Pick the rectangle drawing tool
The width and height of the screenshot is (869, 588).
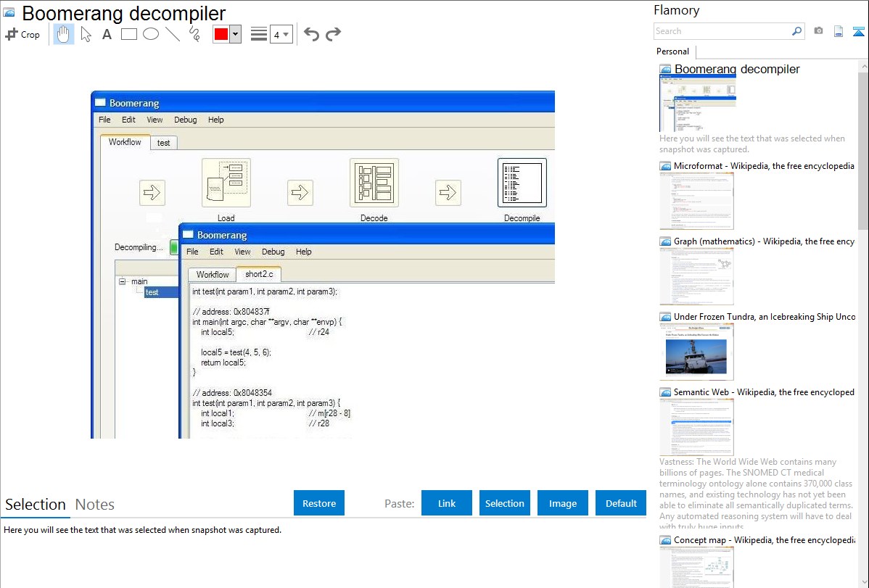[x=128, y=34]
